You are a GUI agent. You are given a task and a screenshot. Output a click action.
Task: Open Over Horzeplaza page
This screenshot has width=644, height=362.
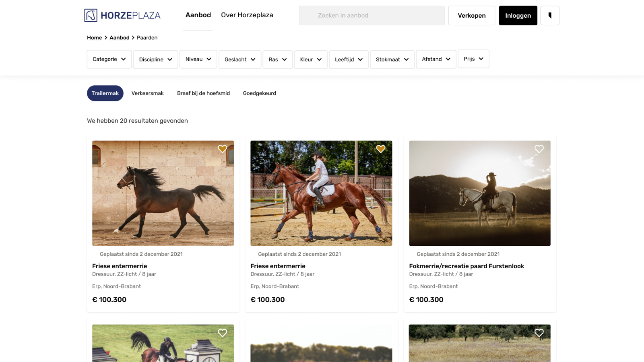click(x=247, y=15)
